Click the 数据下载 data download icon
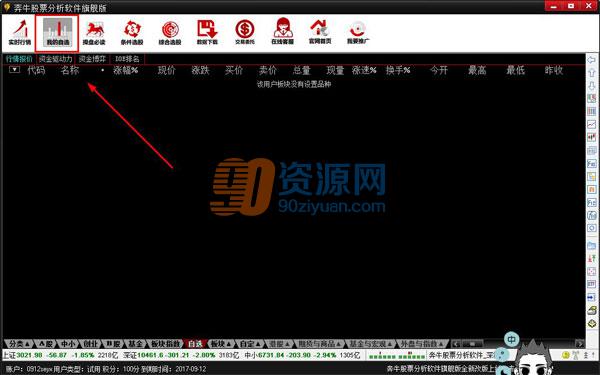 click(x=207, y=33)
